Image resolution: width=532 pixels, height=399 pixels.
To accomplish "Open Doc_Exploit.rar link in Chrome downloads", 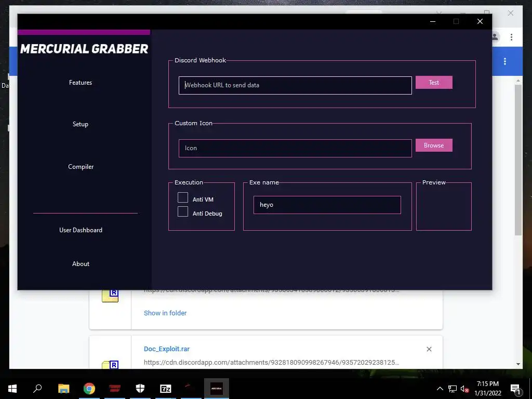I will (x=167, y=349).
